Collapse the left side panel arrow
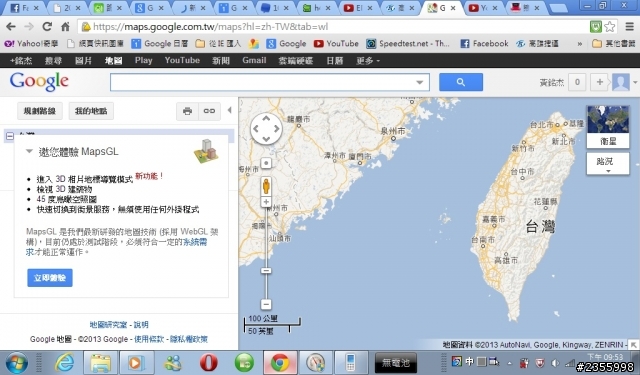Image resolution: width=640 pixels, height=375 pixels. 229,110
